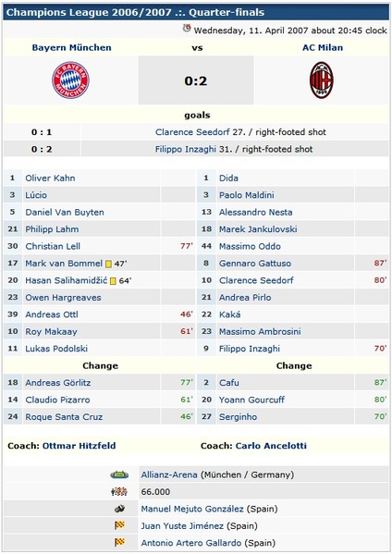Open coach Carlo Ancelotti's profile
Image resolution: width=392 pixels, height=554 pixels.
point(271,446)
